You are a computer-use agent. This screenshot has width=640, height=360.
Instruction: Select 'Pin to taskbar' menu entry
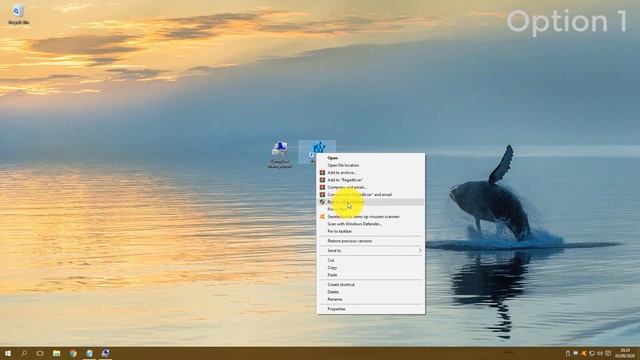[x=371, y=231]
